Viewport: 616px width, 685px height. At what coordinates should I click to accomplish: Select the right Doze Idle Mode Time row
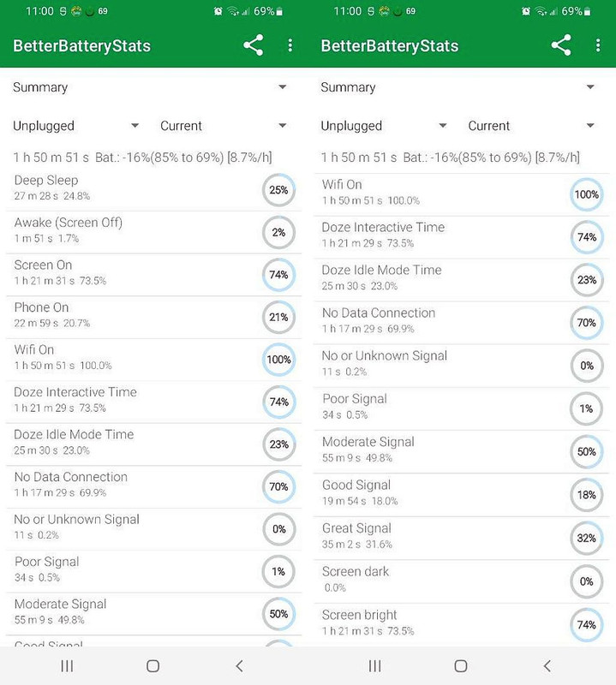(462, 280)
